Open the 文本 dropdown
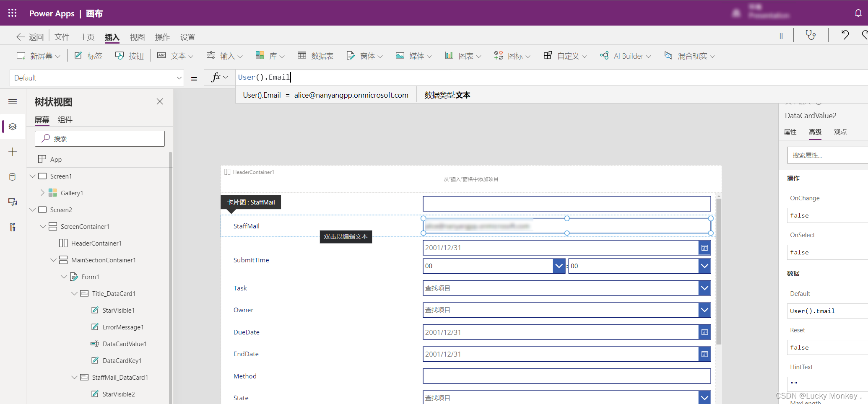868x404 pixels. coord(175,56)
